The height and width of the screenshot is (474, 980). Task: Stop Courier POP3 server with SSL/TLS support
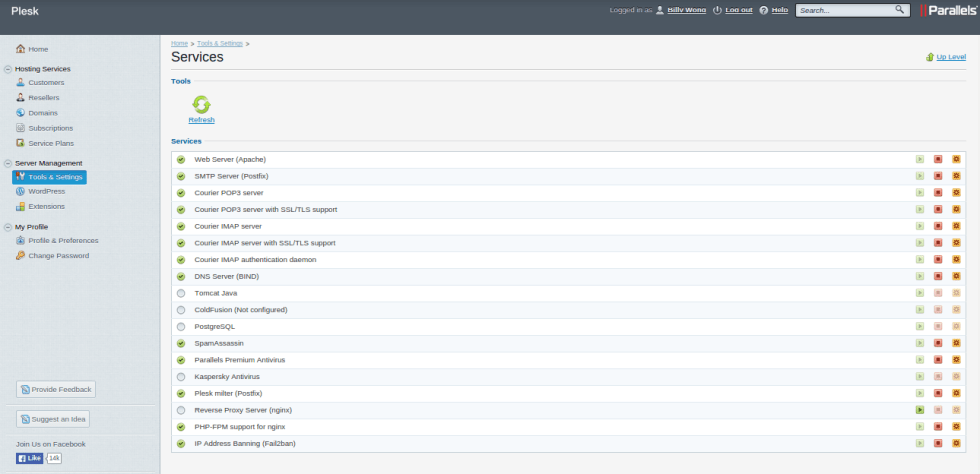tap(938, 209)
